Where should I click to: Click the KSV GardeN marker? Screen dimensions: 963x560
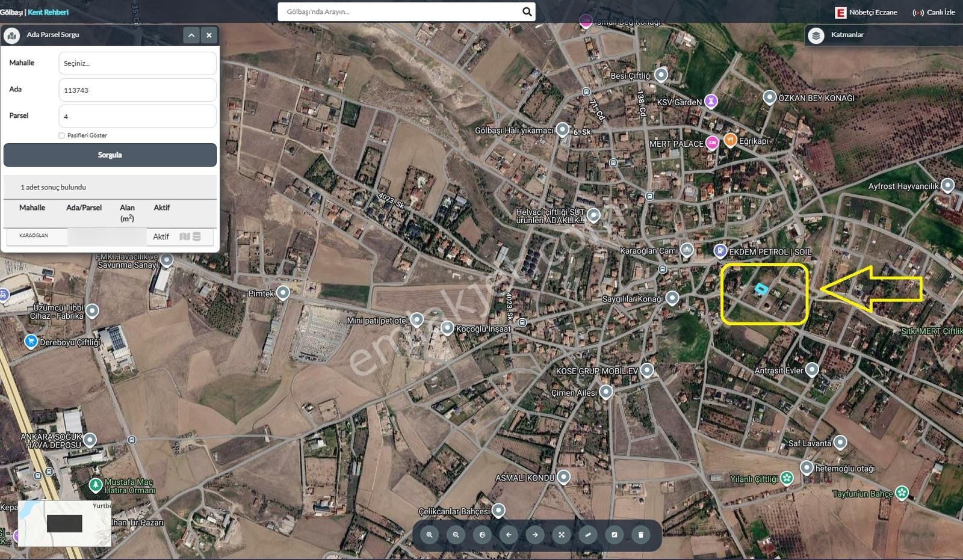[711, 100]
